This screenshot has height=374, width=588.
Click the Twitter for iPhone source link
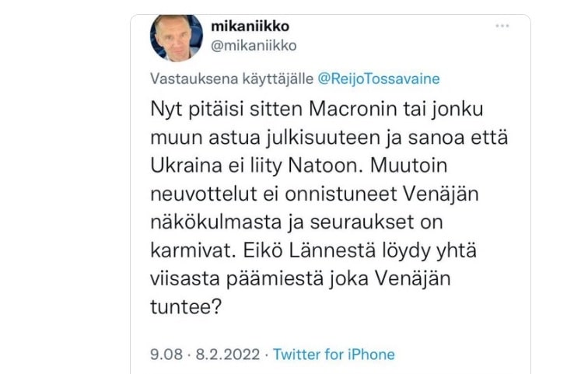click(334, 355)
